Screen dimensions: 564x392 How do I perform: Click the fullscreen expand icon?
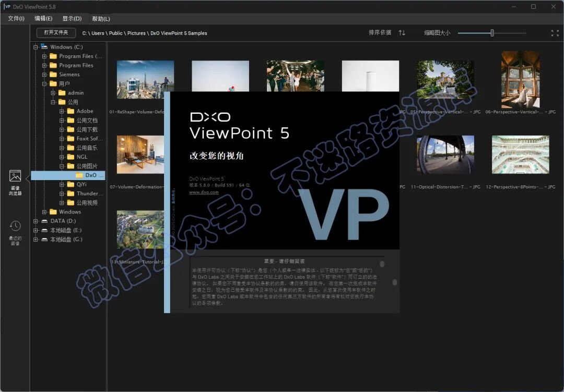tap(555, 33)
